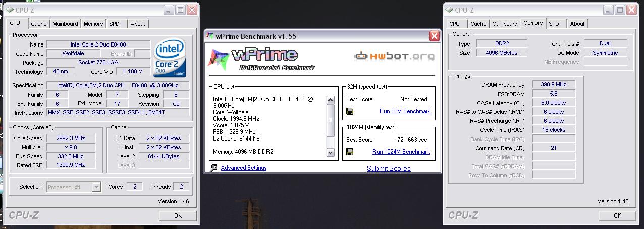Click the Rated FSB value '1329.9 MHz'
The height and width of the screenshot is (229, 644).
[x=72, y=165]
